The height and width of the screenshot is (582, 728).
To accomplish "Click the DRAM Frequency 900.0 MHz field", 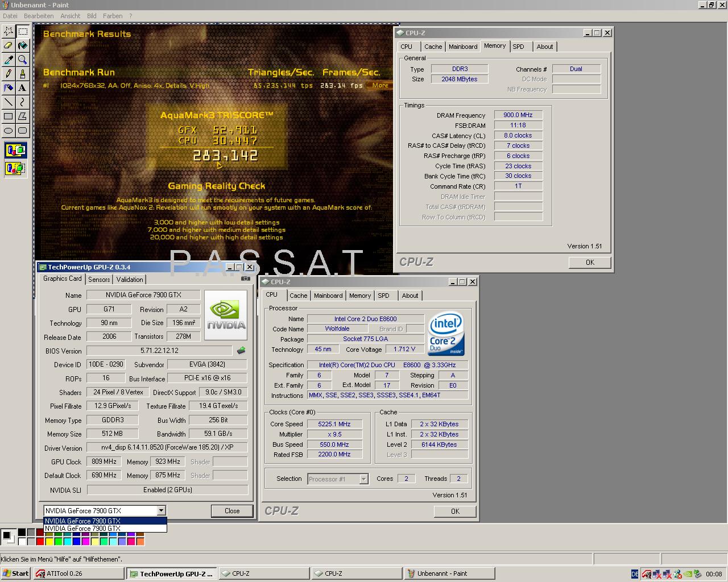I will [518, 115].
